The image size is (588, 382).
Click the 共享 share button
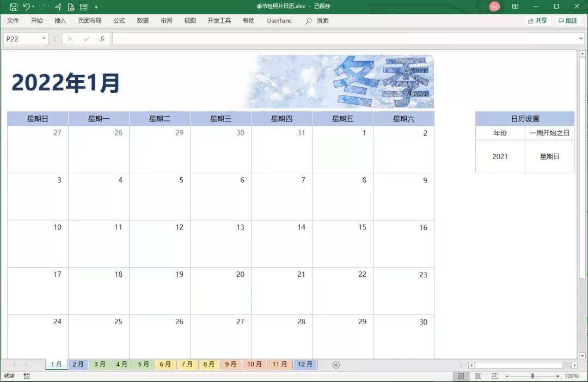[537, 20]
